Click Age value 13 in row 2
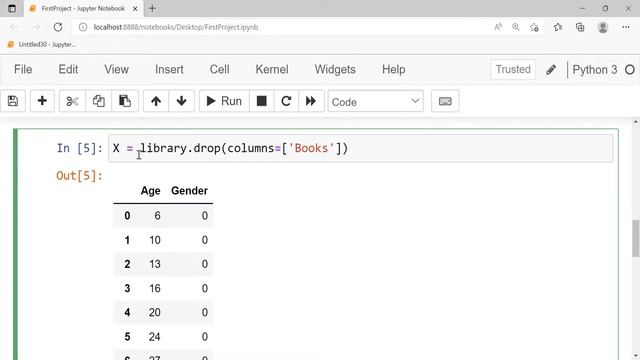This screenshot has height=360, width=640. pos(155,264)
